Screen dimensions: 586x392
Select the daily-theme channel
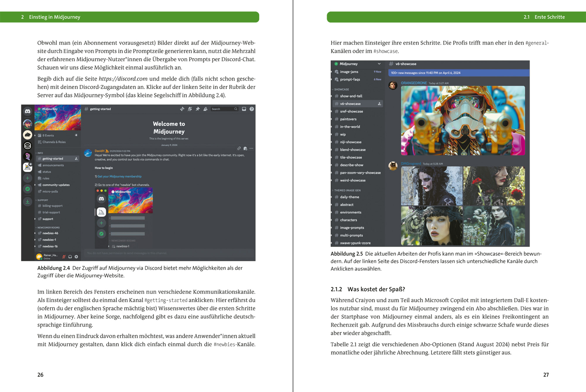click(x=358, y=197)
